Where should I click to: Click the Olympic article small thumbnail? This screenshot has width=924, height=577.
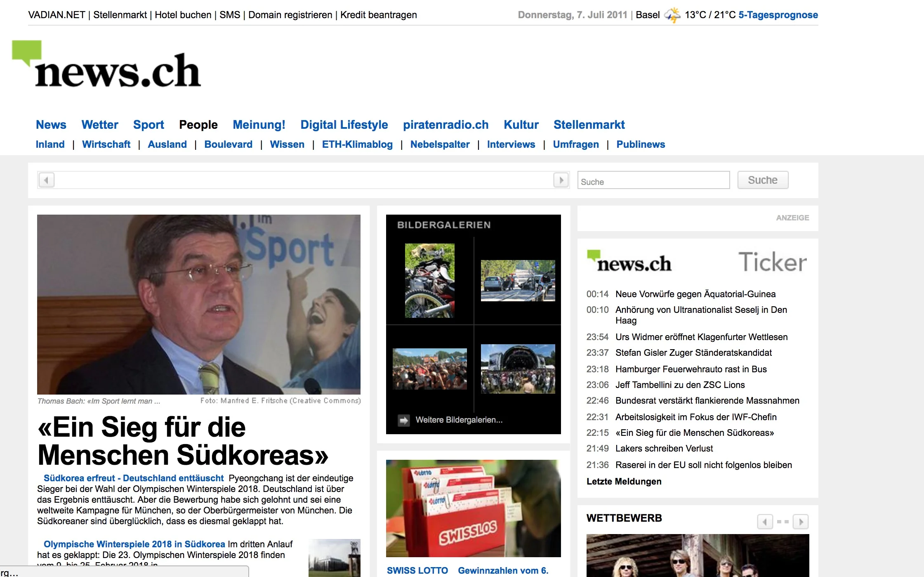[335, 558]
